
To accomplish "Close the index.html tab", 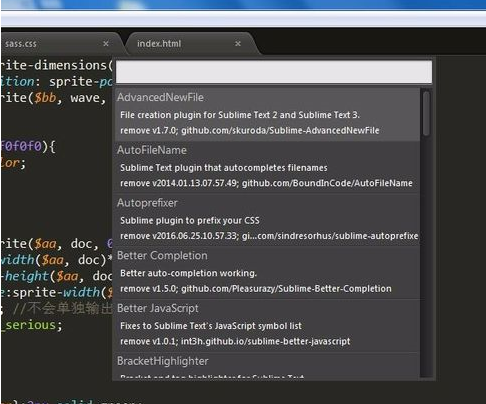I will (238, 44).
